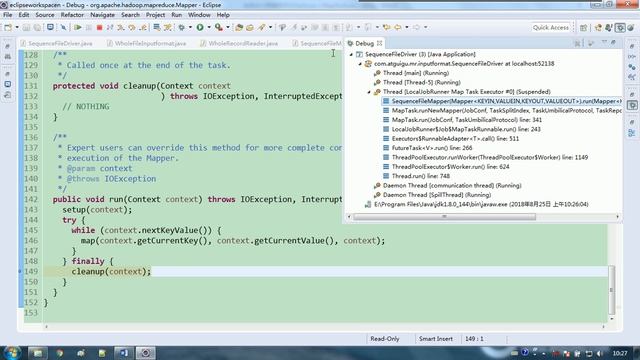Open the Debug view menu triangle
The image size is (640, 360).
tap(604, 43)
